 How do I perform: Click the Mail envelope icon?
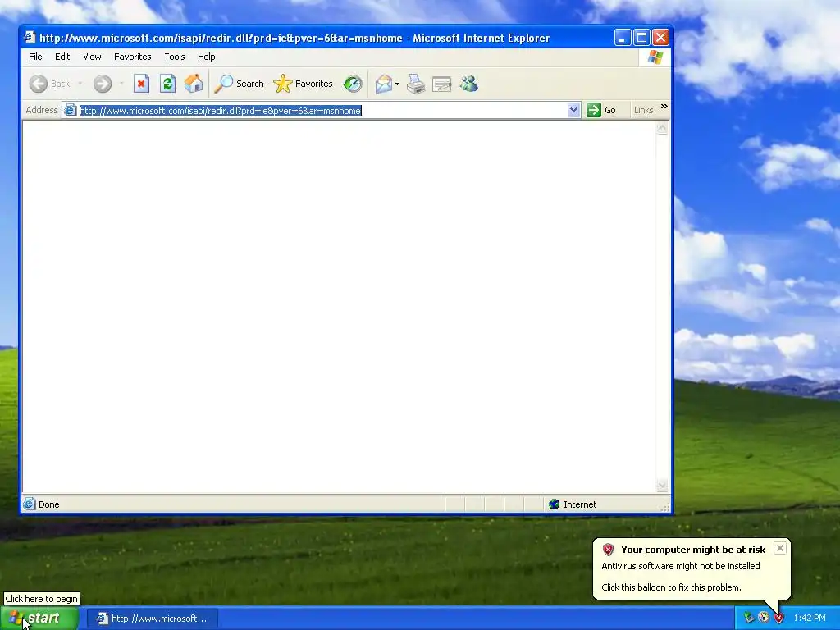(384, 84)
